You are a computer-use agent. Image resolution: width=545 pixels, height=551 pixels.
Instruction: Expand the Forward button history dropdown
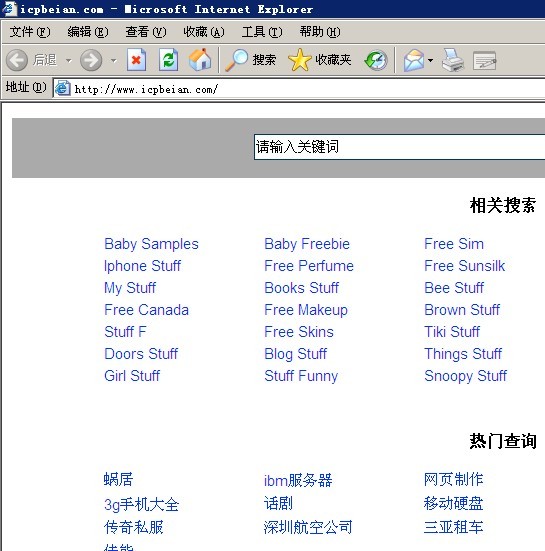113,60
